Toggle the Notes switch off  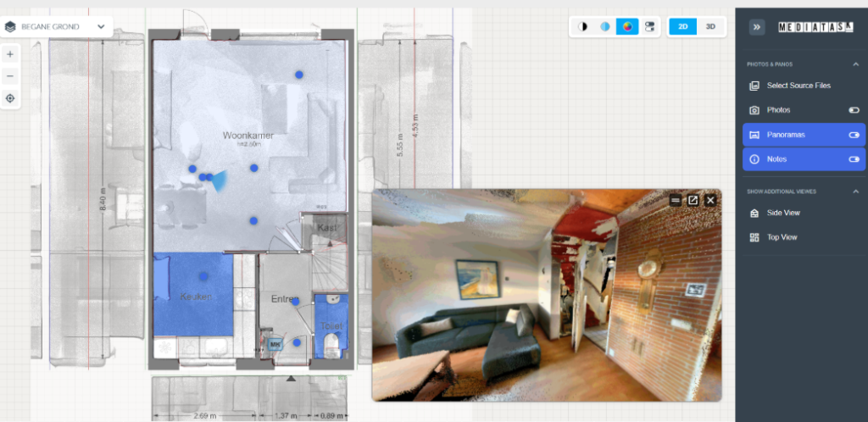pyautogui.click(x=854, y=158)
